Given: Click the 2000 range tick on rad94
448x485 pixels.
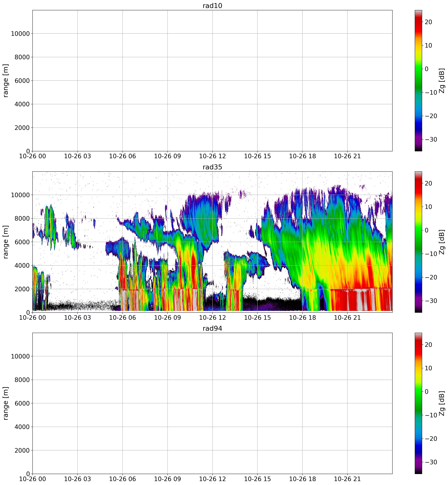Looking at the screenshot, I should point(22,450).
